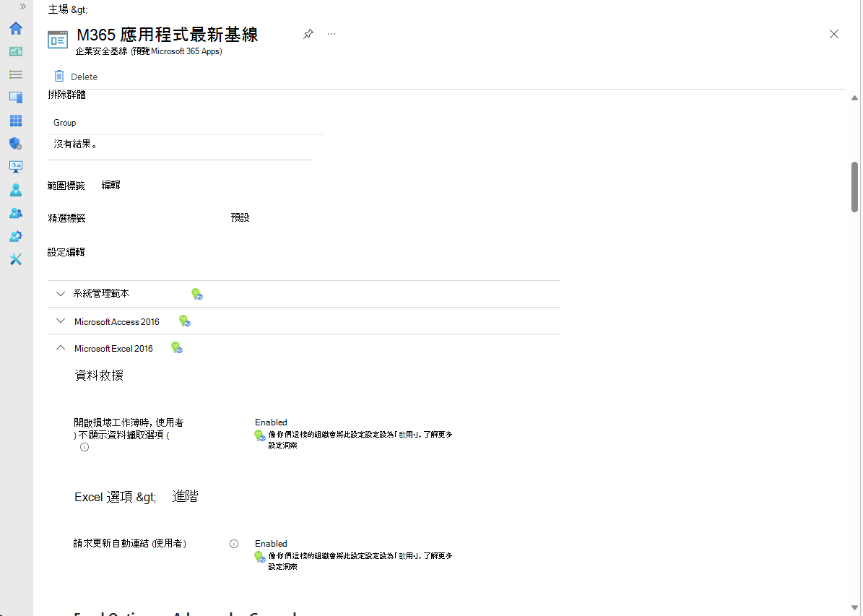The width and height of the screenshot is (863, 616).
Task: Open Devices icon in sidebar
Action: pos(16,97)
